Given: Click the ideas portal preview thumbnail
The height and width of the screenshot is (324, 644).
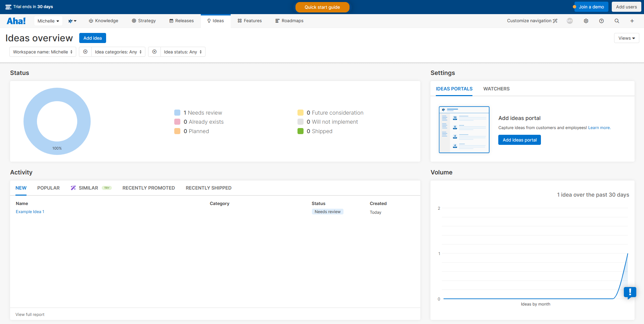Looking at the screenshot, I should (464, 130).
